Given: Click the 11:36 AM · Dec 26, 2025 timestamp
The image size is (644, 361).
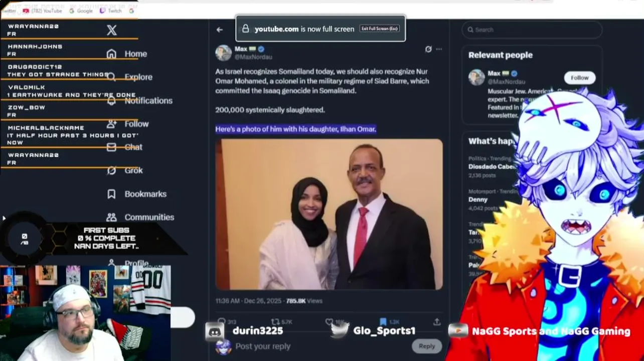Looking at the screenshot, I should (x=249, y=301).
